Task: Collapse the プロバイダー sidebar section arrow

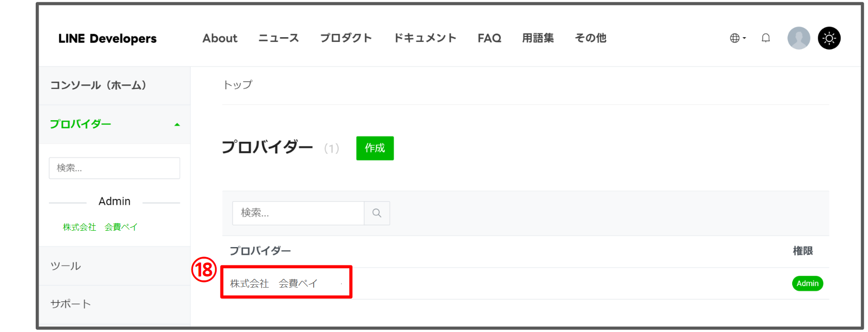Action: tap(177, 124)
